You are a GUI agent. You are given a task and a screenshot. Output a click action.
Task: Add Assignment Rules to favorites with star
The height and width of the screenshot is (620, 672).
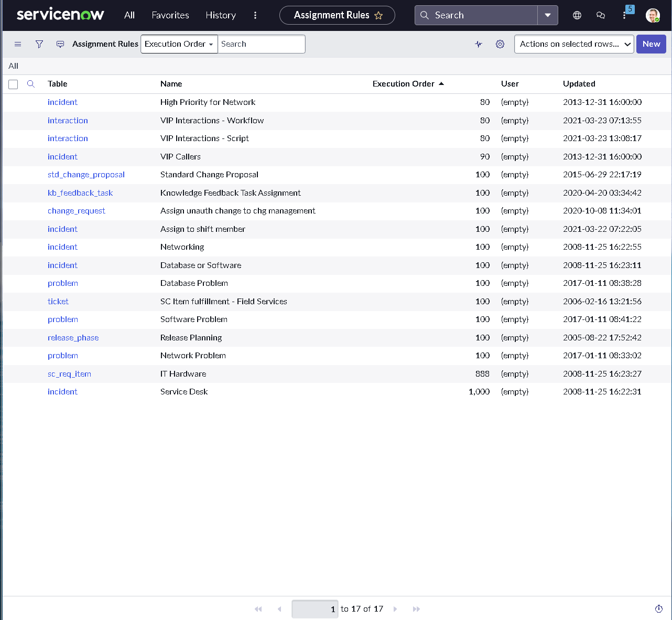(x=378, y=16)
